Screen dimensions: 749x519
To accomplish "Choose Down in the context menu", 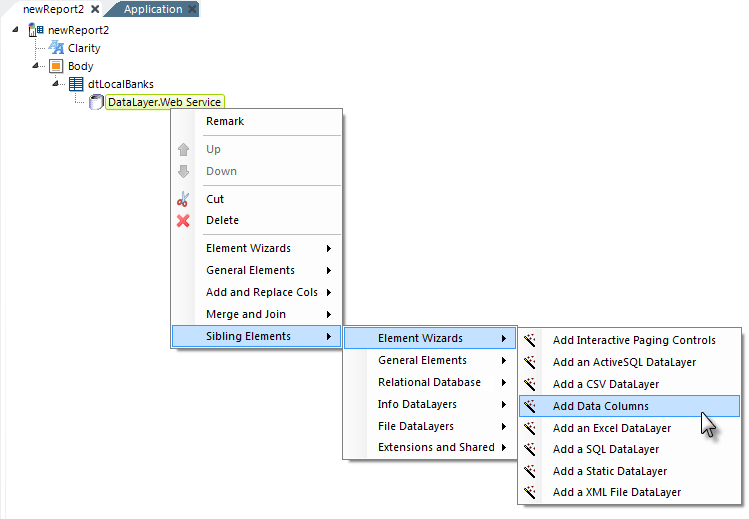I will [257, 171].
